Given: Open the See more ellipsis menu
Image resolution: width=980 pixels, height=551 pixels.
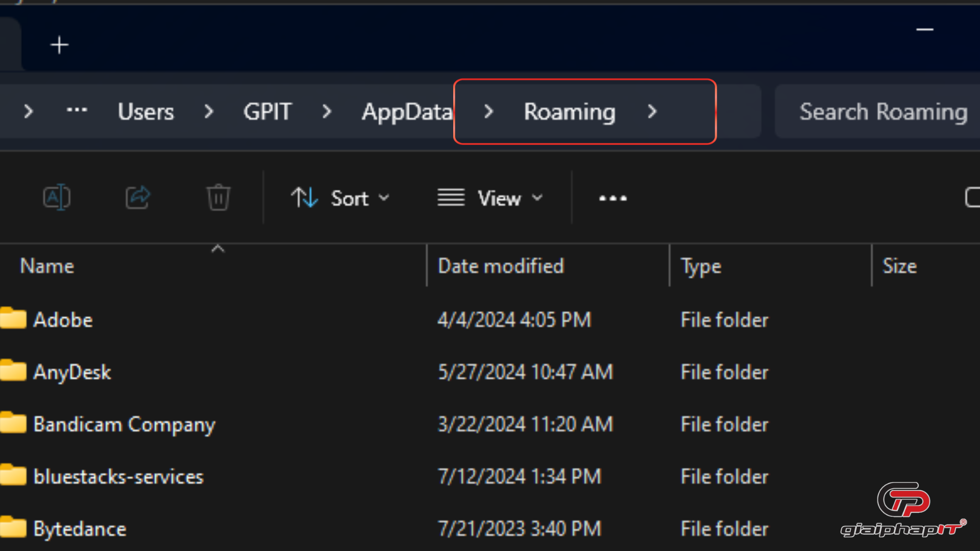Looking at the screenshot, I should pos(612,198).
